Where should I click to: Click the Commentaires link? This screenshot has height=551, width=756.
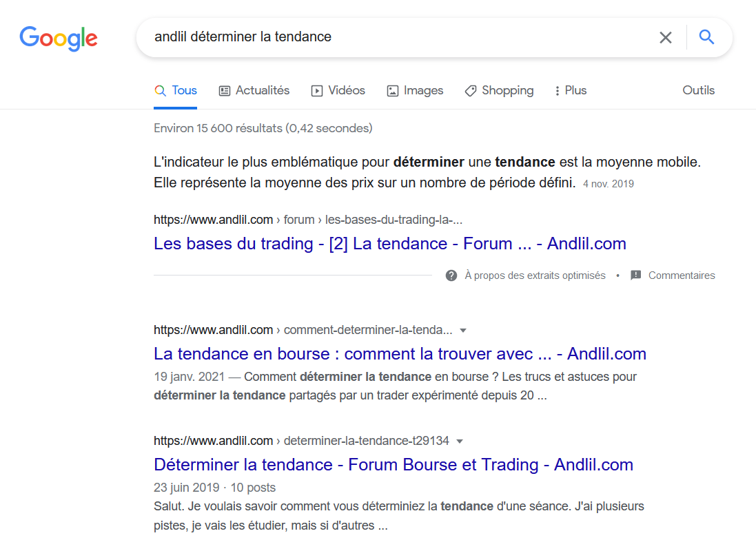(682, 275)
